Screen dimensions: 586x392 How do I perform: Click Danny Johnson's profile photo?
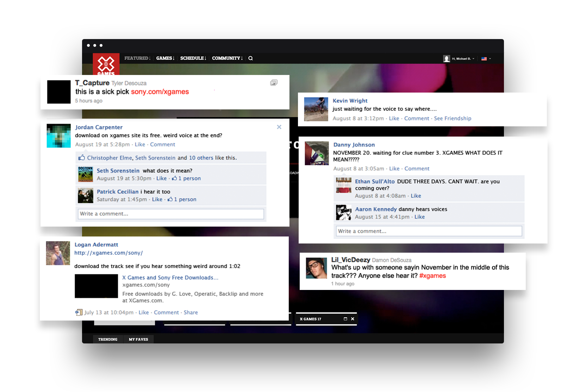(x=317, y=153)
